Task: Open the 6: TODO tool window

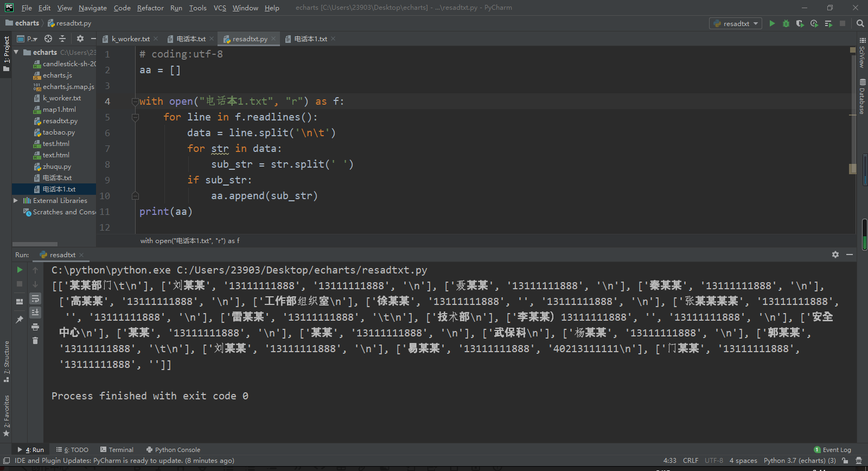Action: tap(72, 450)
